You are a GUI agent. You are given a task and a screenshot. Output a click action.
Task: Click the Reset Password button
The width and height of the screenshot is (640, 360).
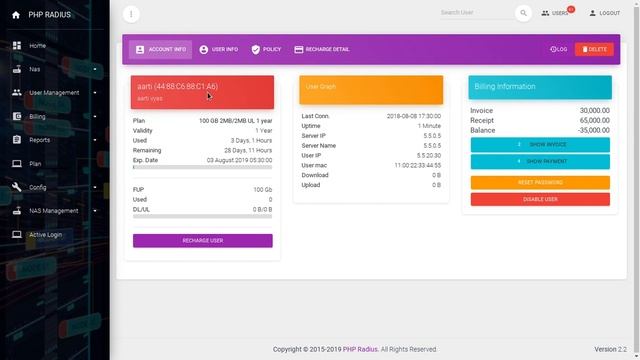(x=540, y=182)
